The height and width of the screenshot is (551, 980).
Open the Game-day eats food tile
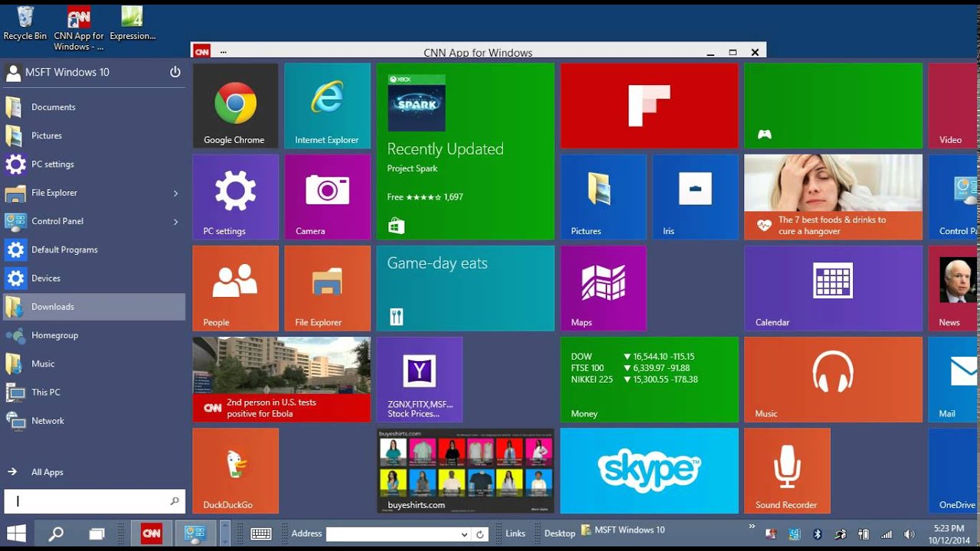(x=465, y=288)
